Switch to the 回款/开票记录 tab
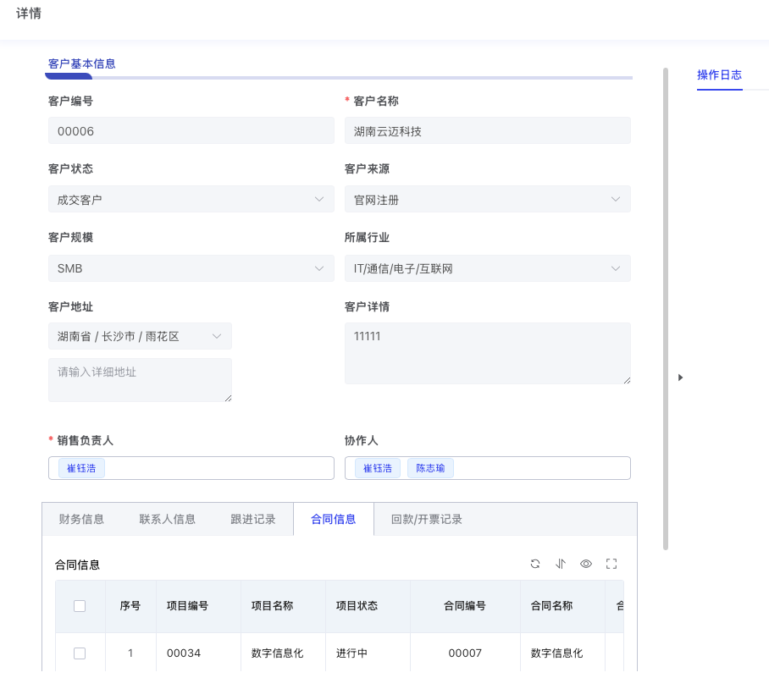769x700 pixels. click(427, 519)
